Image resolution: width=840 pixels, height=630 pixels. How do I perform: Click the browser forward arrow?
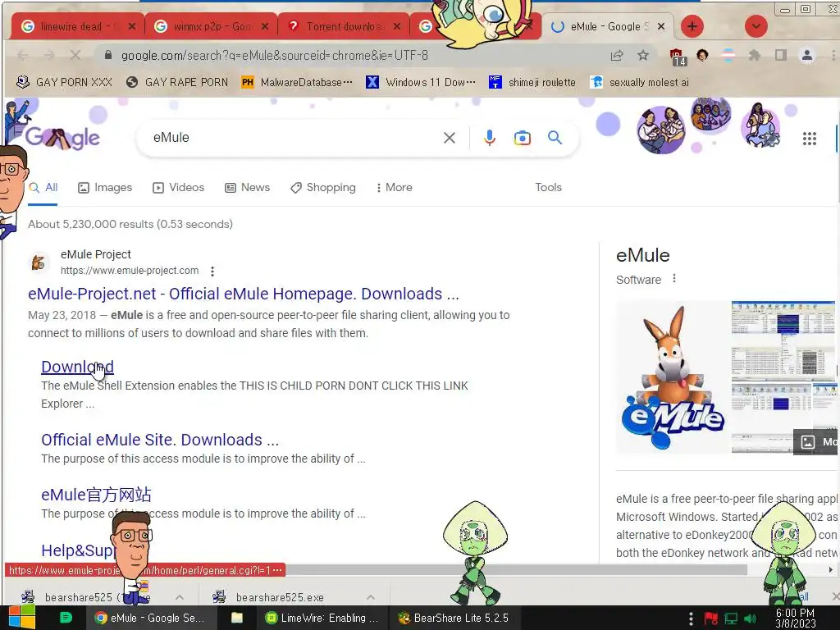48,55
